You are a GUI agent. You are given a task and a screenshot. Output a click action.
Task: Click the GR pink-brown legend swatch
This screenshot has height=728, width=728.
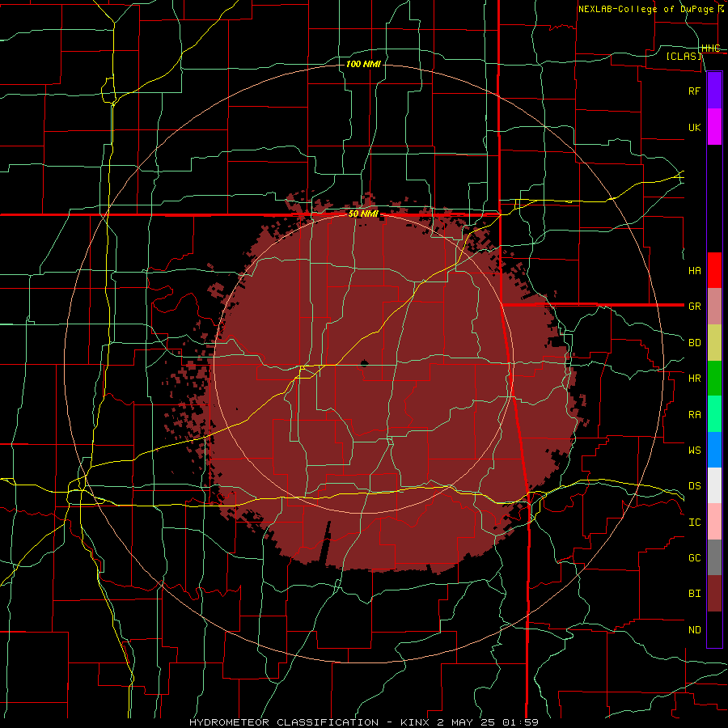[714, 307]
